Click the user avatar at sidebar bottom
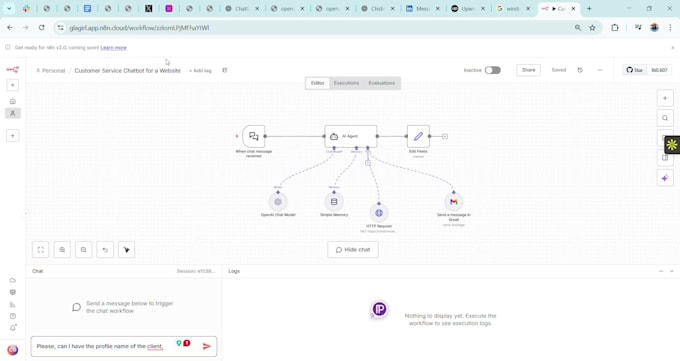The width and height of the screenshot is (680, 361). tap(13, 350)
